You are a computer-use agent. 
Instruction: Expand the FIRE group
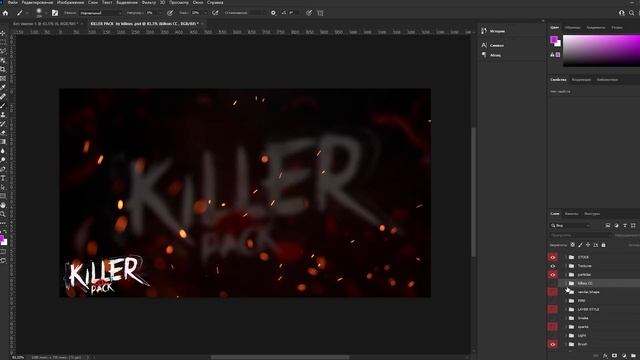point(566,301)
